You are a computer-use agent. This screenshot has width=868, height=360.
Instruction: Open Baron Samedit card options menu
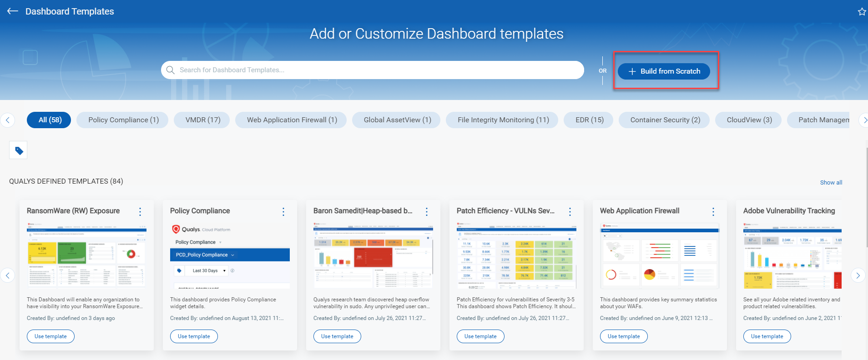[427, 211]
